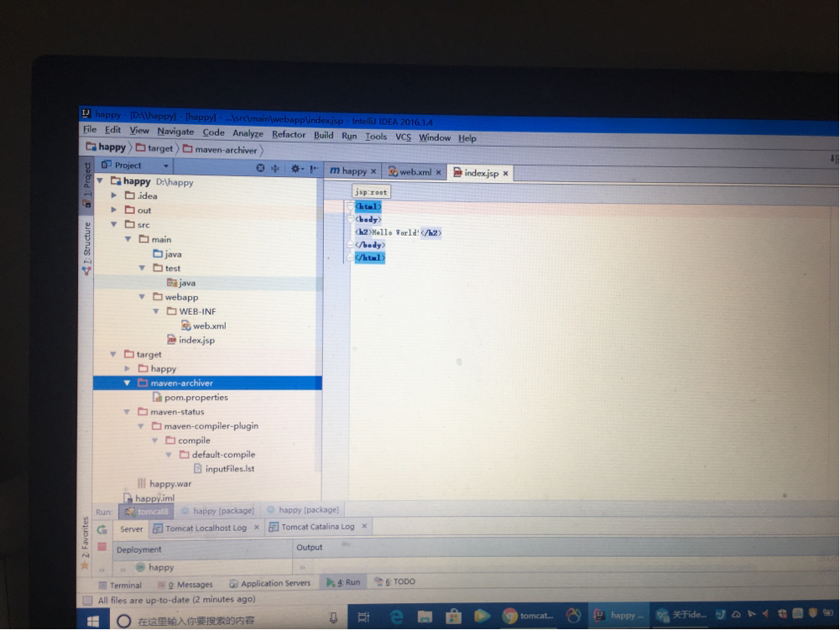Select the happy deployment entry
This screenshot has height=630, width=840.
point(154,567)
